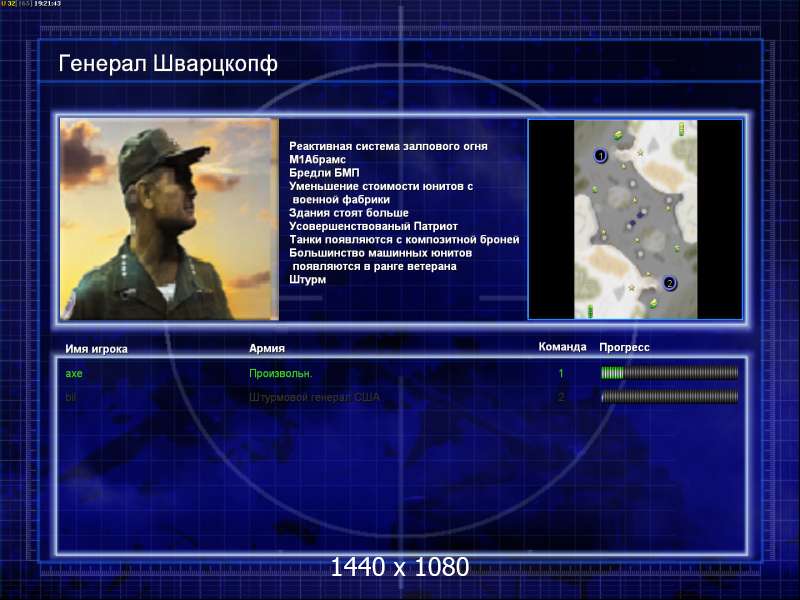Click the 'Здания стоят больше' line

click(349, 213)
